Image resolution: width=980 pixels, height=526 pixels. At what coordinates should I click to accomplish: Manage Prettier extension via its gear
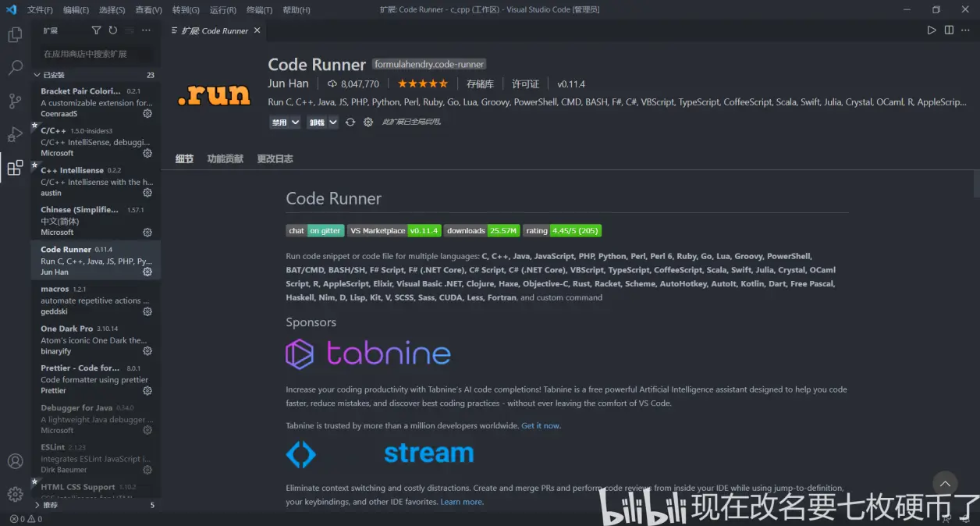(x=147, y=390)
